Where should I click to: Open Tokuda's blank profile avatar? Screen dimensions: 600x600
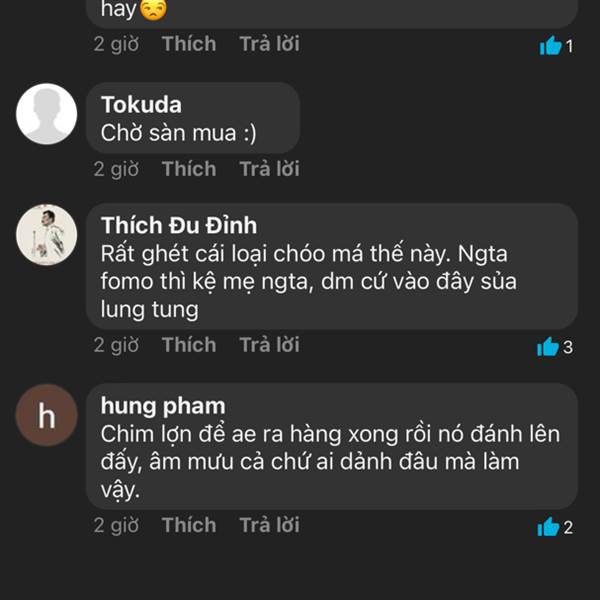coord(46,114)
